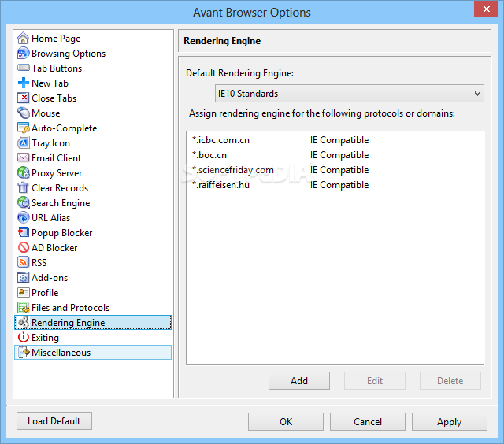Click the RSS feed orange icon
Viewport: 504px width, 444px height.
(x=23, y=262)
